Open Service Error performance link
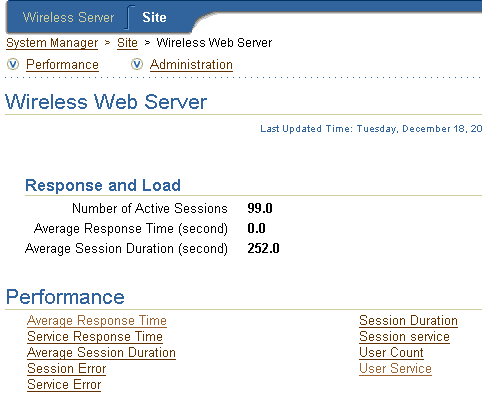The width and height of the screenshot is (482, 393). (x=64, y=385)
